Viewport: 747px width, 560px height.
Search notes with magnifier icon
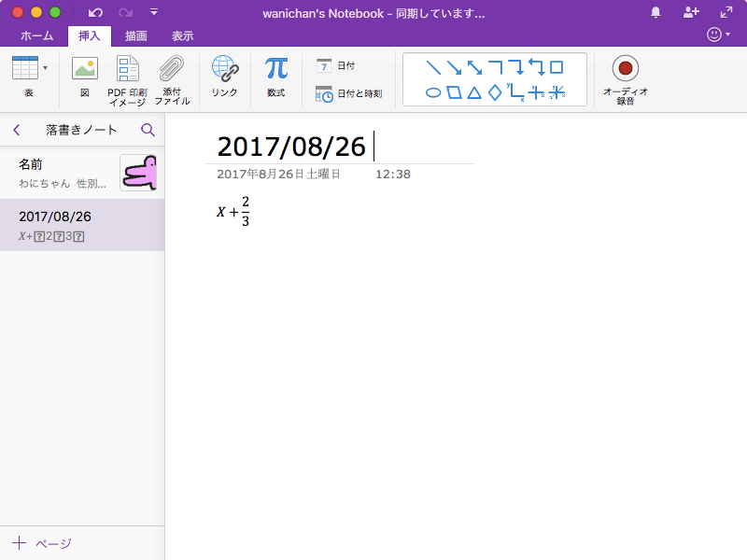[x=148, y=130]
